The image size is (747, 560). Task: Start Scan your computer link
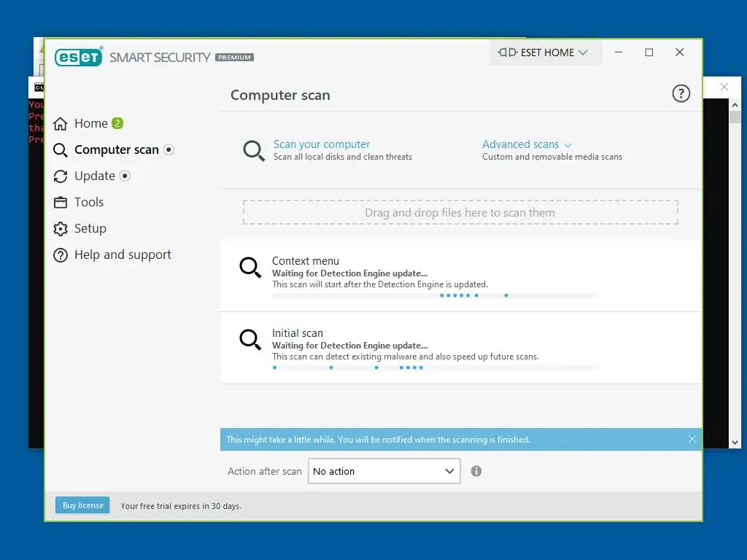322,144
